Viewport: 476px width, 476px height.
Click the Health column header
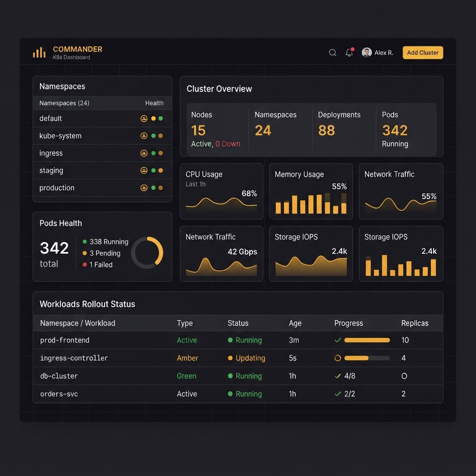coord(154,103)
